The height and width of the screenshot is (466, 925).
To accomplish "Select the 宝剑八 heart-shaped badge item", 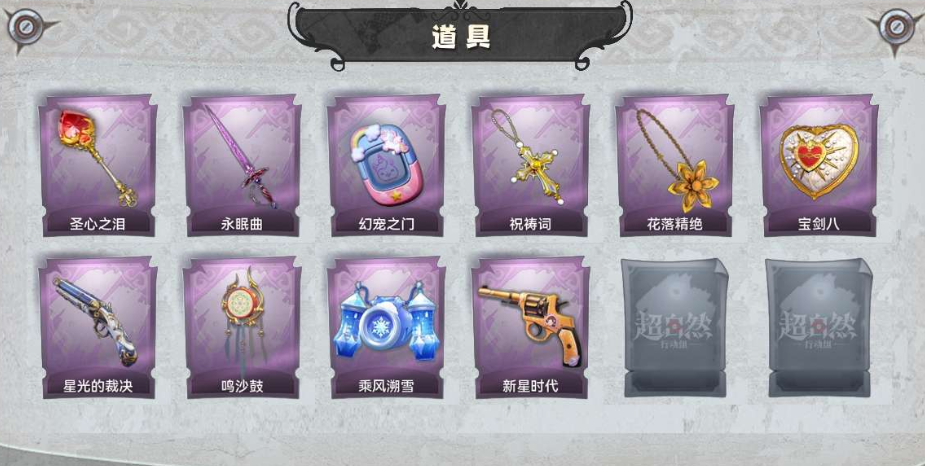I will coord(819,165).
